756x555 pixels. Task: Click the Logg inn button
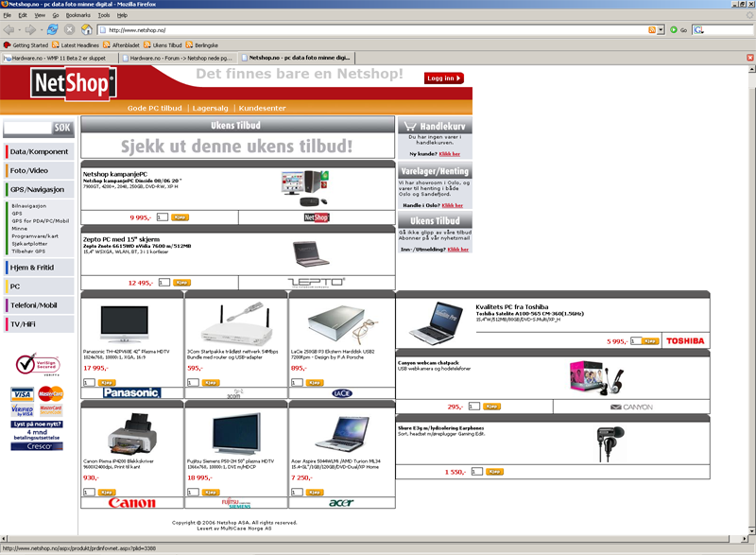(443, 78)
